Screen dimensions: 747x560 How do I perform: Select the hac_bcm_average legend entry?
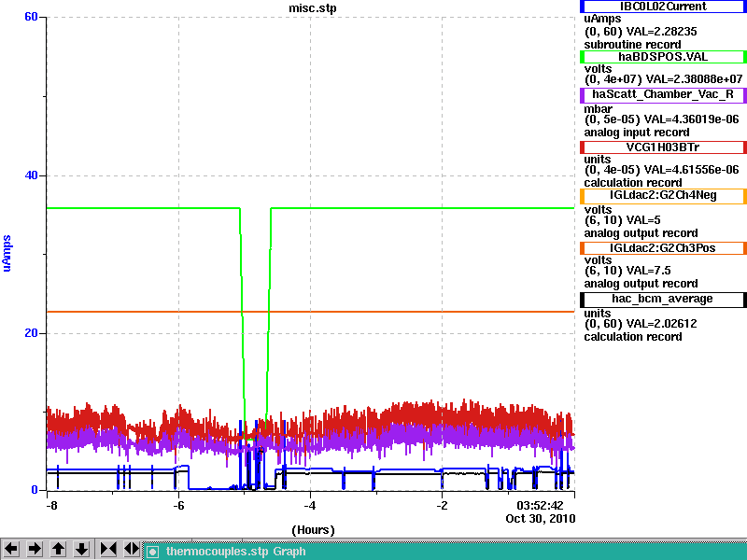663,300
